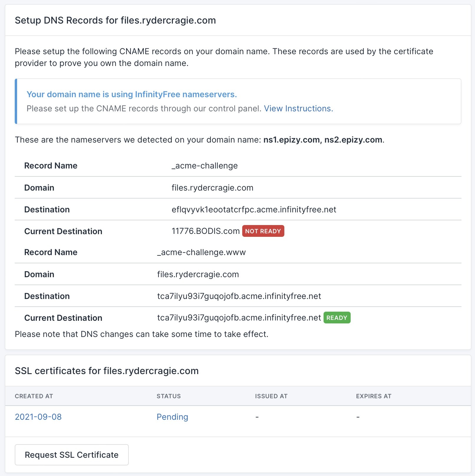Screen dimensions: 475x476
Task: Click the eflqvyvk1eootatcrfpc destination value
Action: pos(254,209)
